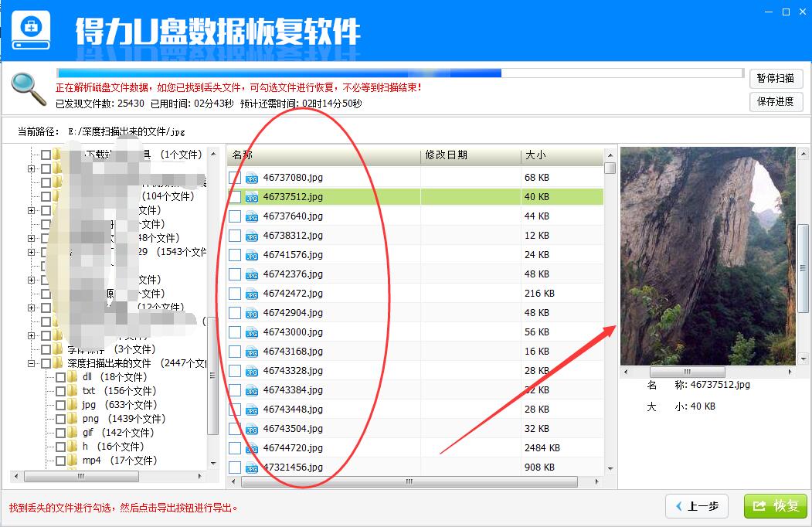Click folder icon of png folder
812x527 pixels.
tap(73, 419)
